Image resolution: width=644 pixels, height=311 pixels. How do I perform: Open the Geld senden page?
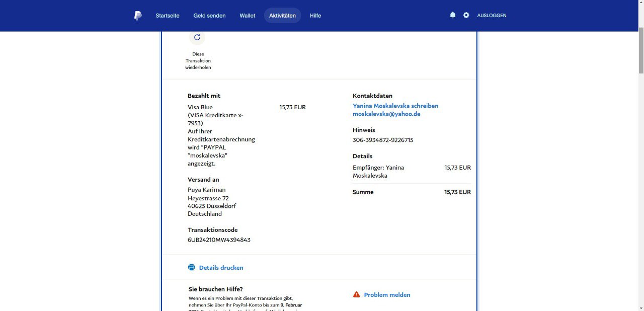(209, 16)
